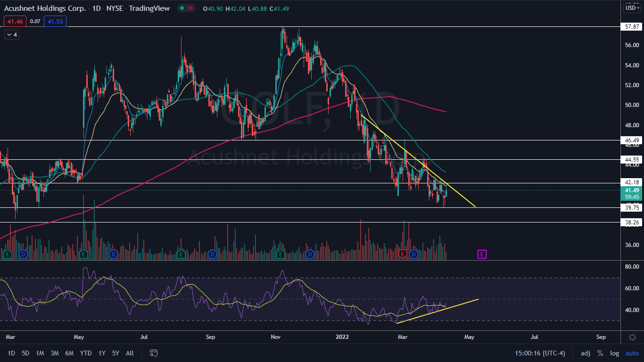
Task: Click the green current price label 41.49
Action: 632,190
